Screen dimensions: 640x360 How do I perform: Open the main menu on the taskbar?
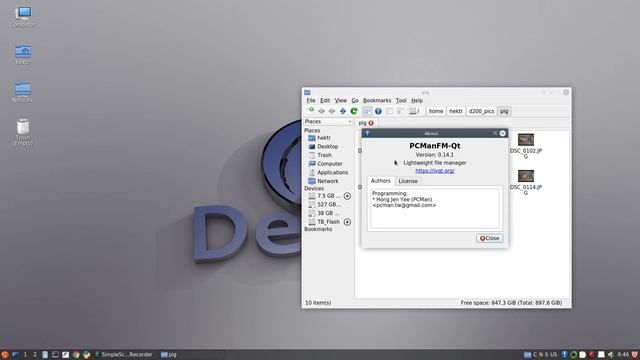(5, 355)
